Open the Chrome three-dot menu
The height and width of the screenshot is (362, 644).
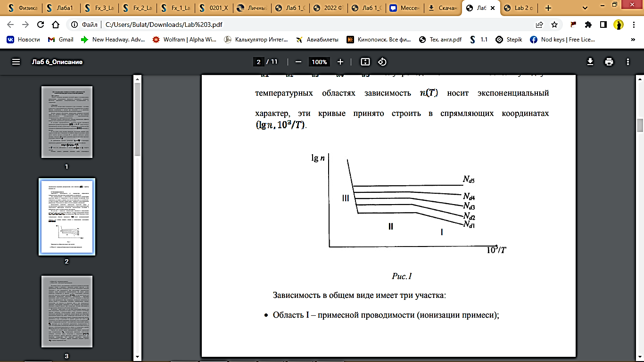click(634, 25)
